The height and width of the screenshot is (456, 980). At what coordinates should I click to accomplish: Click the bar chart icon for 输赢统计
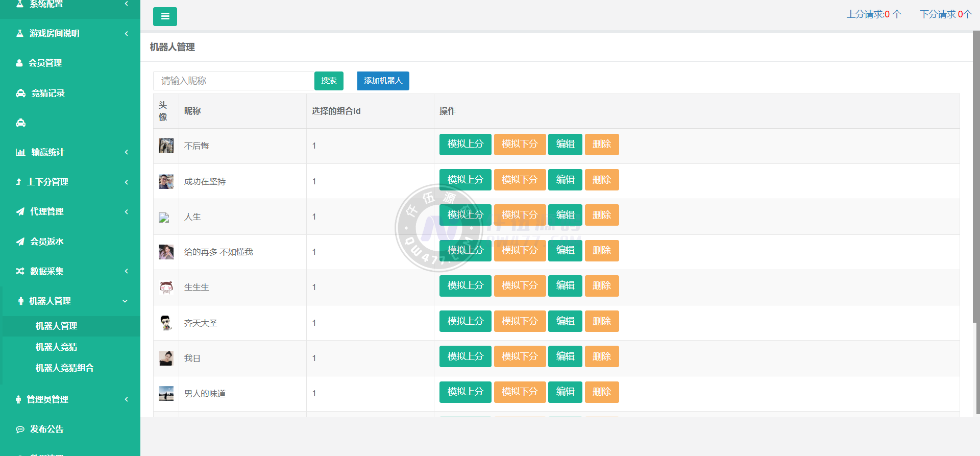[x=20, y=152]
